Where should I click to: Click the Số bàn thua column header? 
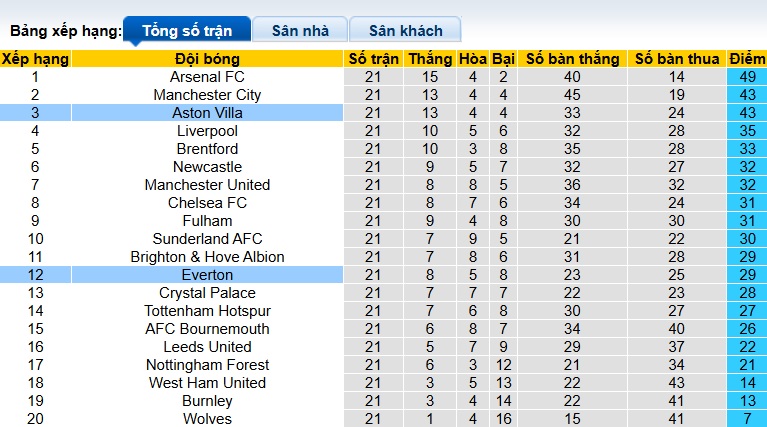(x=677, y=59)
